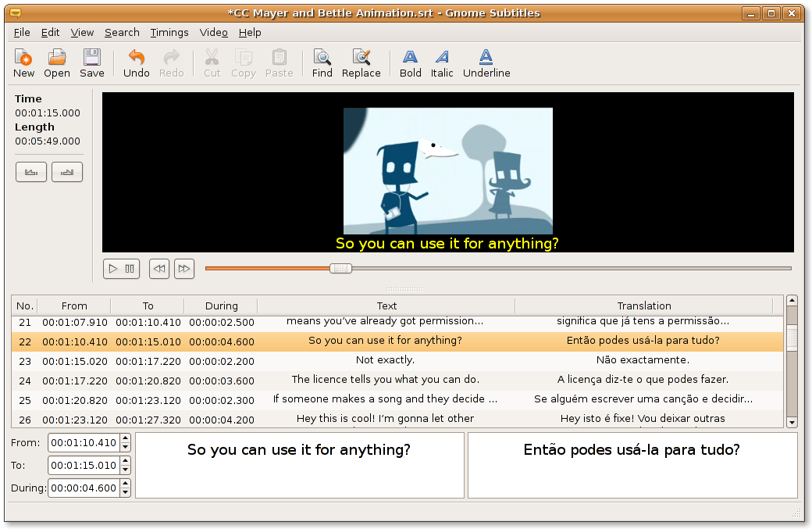Open the Search menu

point(122,33)
